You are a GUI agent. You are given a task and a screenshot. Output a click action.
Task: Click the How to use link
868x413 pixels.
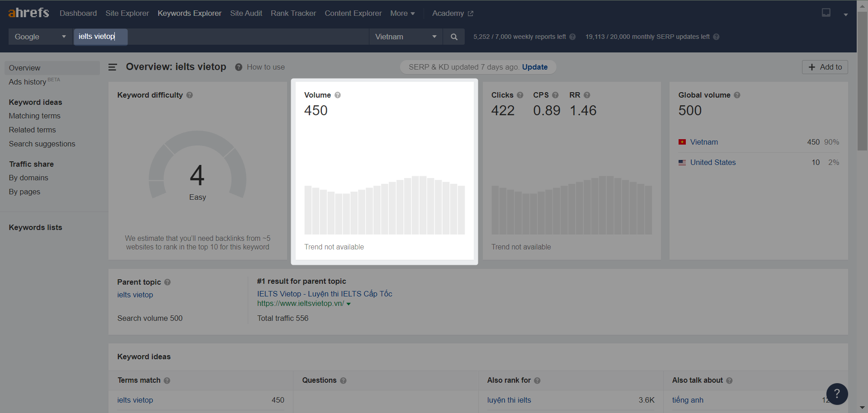266,67
